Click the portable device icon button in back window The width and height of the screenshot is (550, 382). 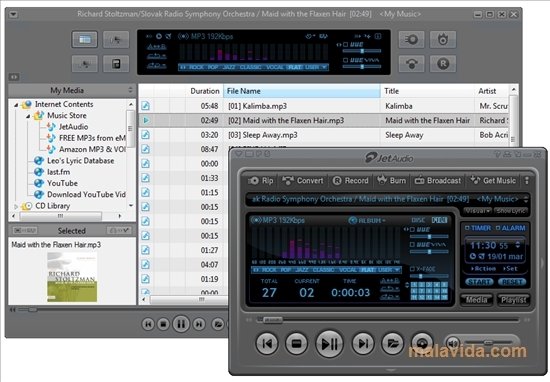click(116, 63)
